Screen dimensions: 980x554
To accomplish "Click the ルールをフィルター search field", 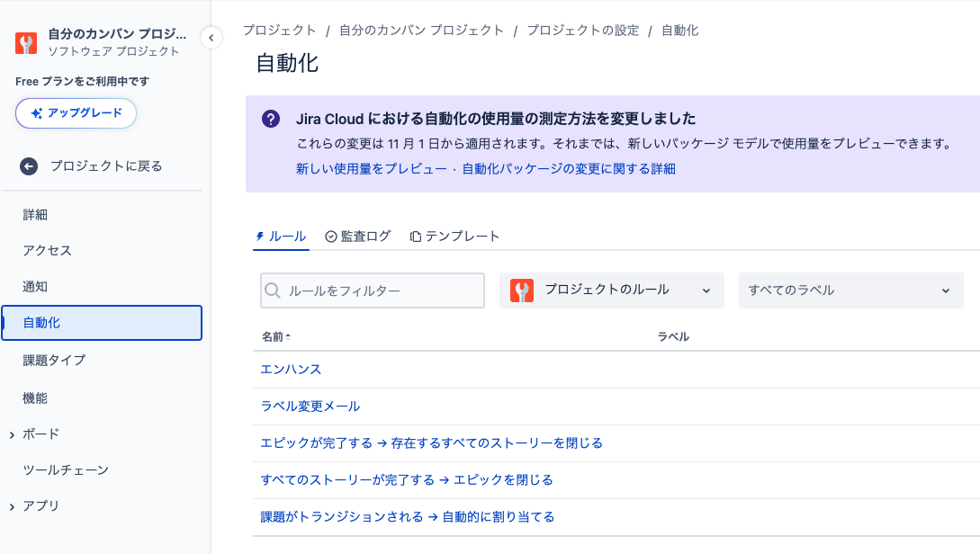I will point(382,290).
